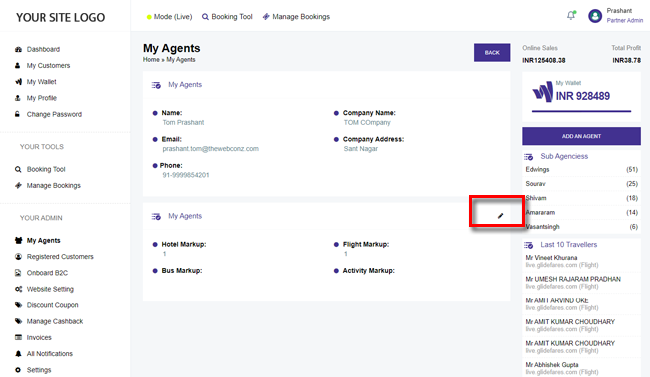
Task: Click the sidebar Booking Tool search icon
Action: [x=18, y=169]
